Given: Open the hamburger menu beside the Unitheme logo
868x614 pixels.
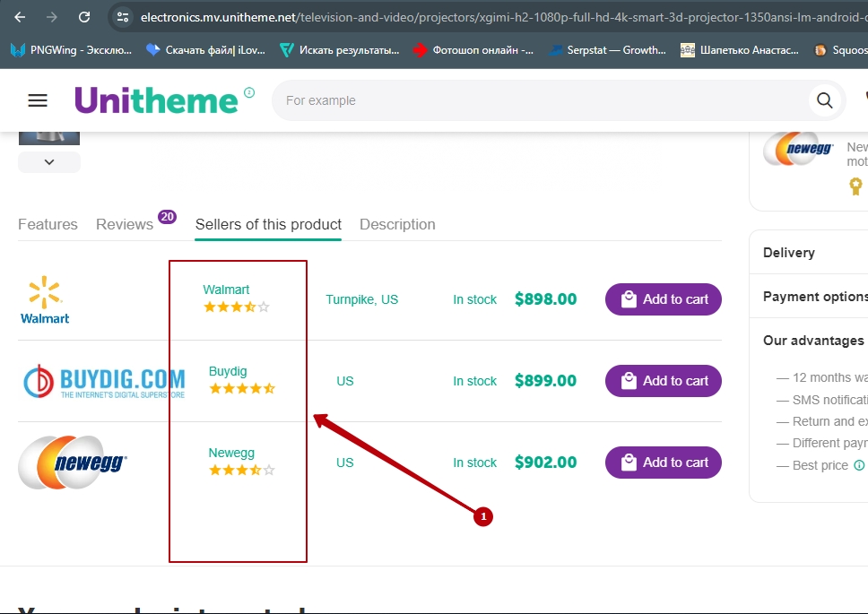Looking at the screenshot, I should click(x=38, y=100).
